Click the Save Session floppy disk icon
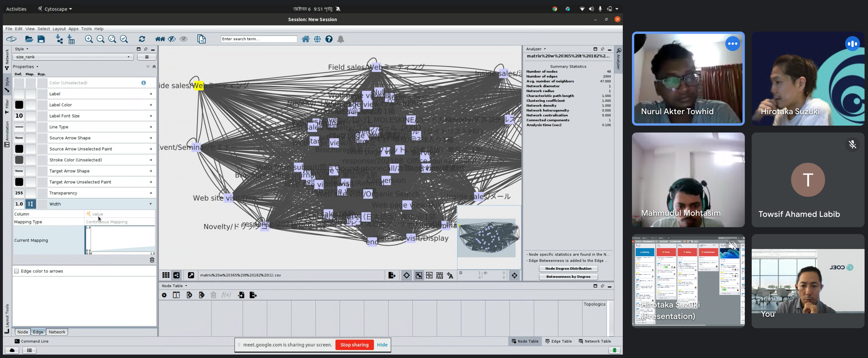Screen dimensions: 868x358 (41, 39)
